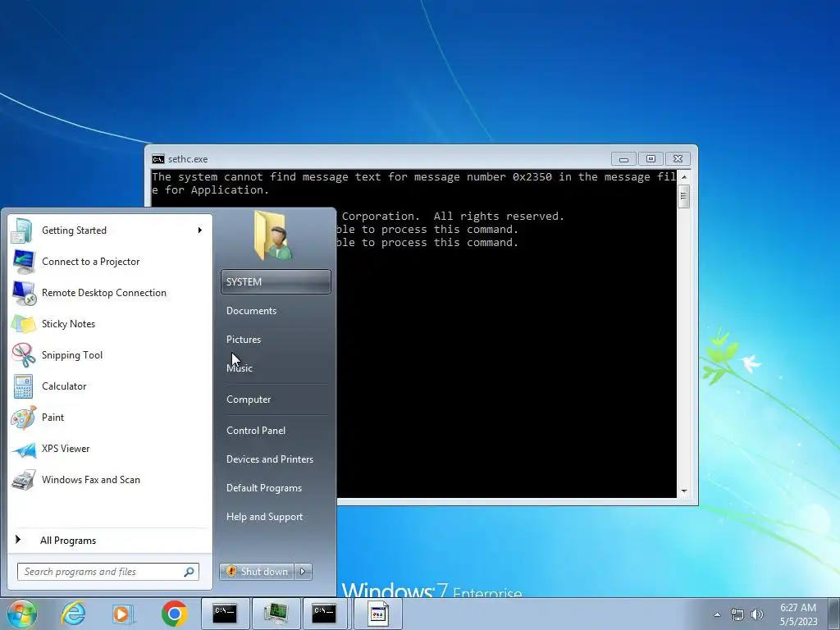Screen dimensions: 840x630
Task: Click the sethc.exe window system icon
Action: [158, 159]
